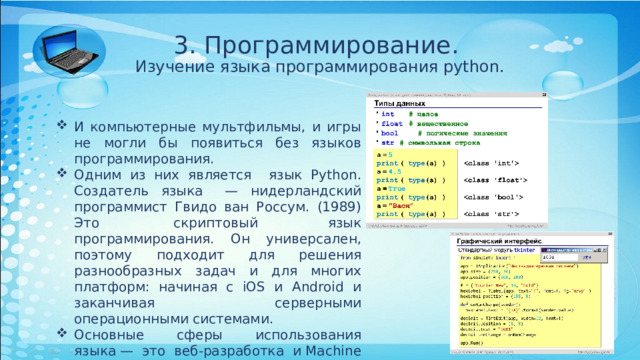Click the 'str' data type entry

(x=387, y=143)
